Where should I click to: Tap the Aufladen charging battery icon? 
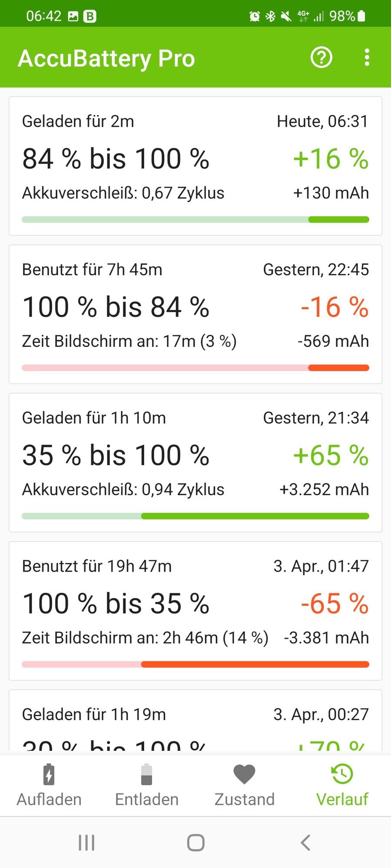pyautogui.click(x=49, y=774)
